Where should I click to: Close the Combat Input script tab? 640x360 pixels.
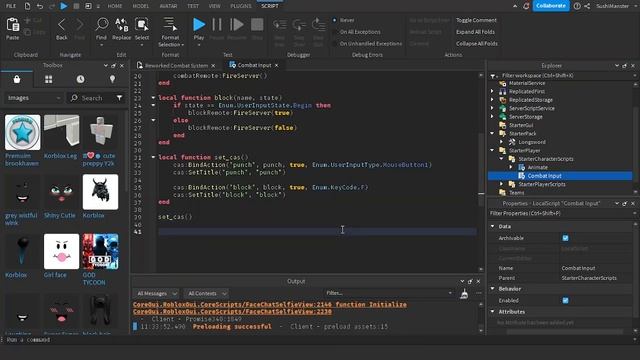(x=277, y=65)
